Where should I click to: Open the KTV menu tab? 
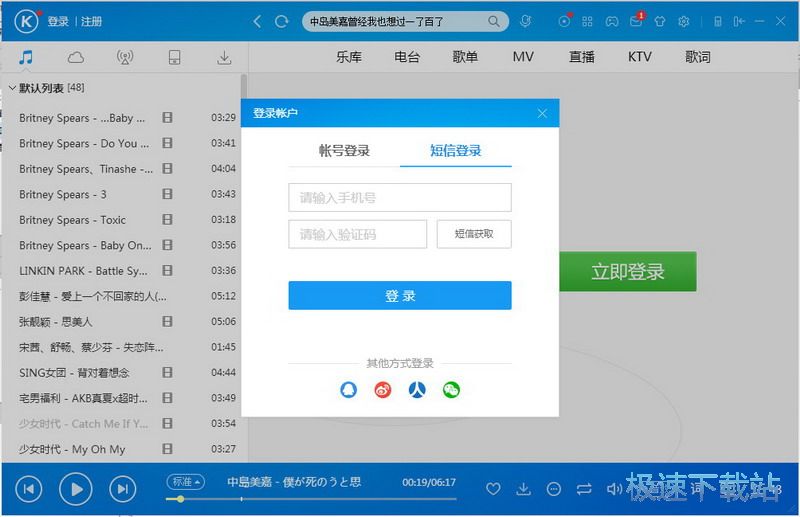tap(640, 57)
